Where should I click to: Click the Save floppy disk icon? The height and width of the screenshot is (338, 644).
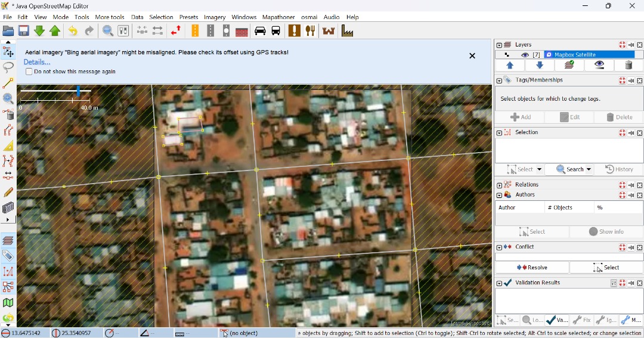(23, 31)
